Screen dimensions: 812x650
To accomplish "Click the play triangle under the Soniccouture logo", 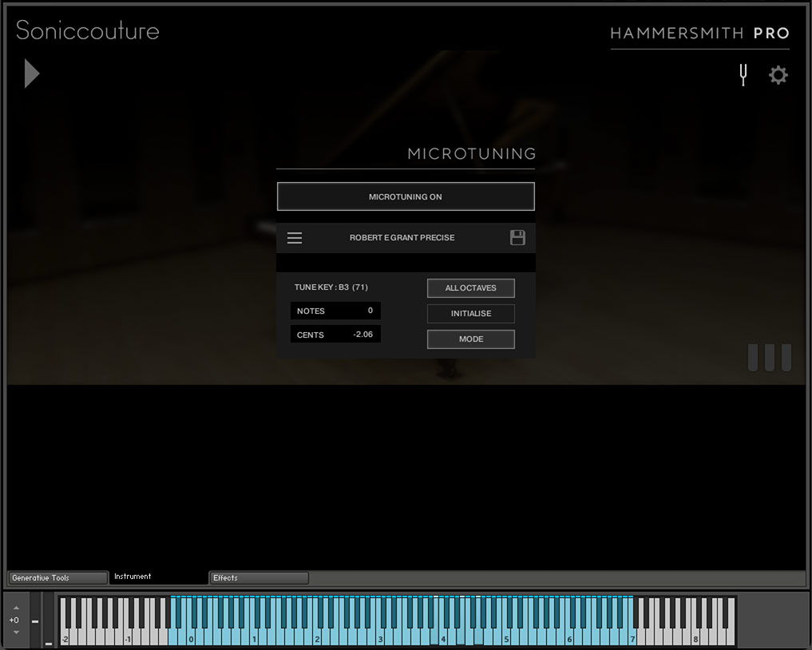I will pos(32,73).
